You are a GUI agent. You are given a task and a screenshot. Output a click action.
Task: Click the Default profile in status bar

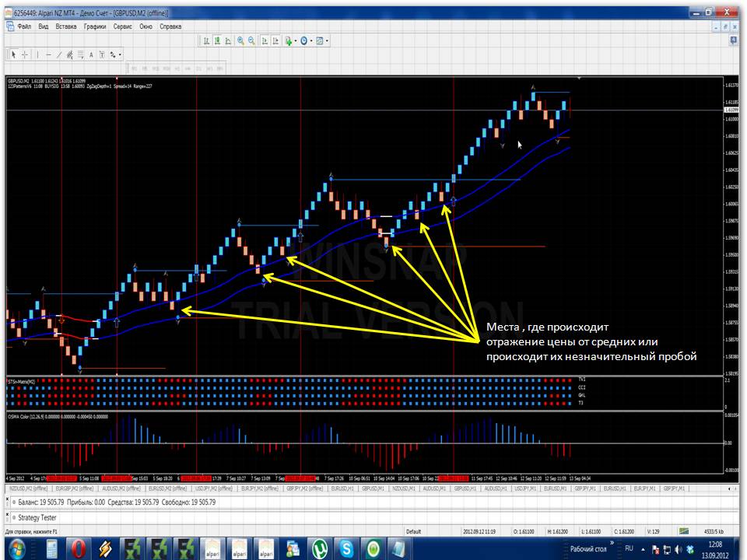(x=413, y=531)
